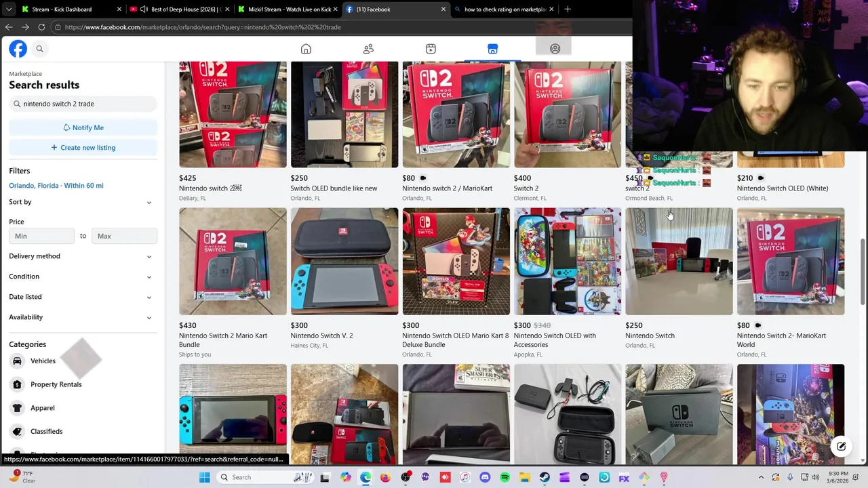Launch Spotify from the taskbar
This screenshot has width=868, height=488.
click(505, 477)
